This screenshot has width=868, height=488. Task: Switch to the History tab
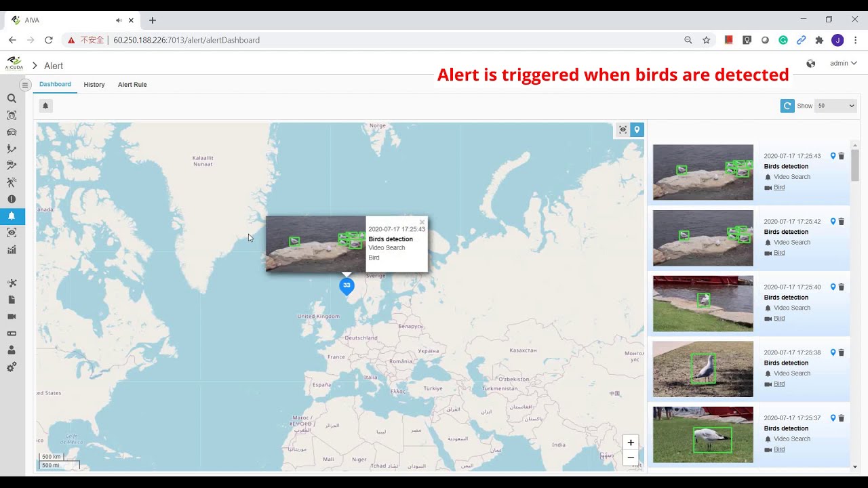[94, 85]
